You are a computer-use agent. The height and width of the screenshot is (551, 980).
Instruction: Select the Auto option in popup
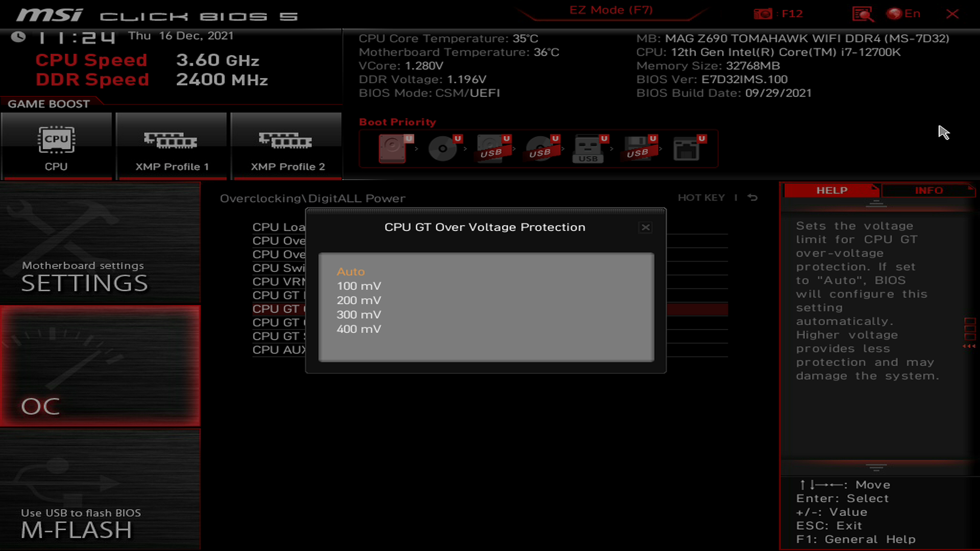tap(351, 271)
